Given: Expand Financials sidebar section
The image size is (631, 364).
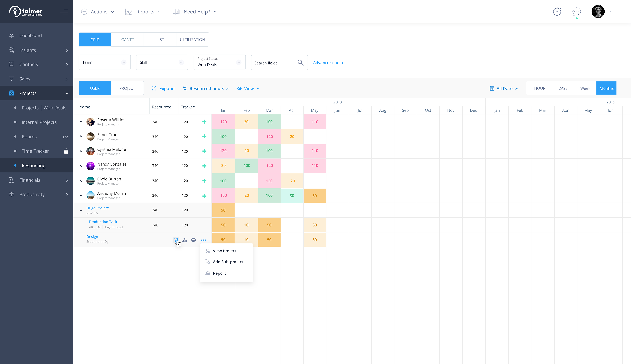Looking at the screenshot, I should [36, 180].
